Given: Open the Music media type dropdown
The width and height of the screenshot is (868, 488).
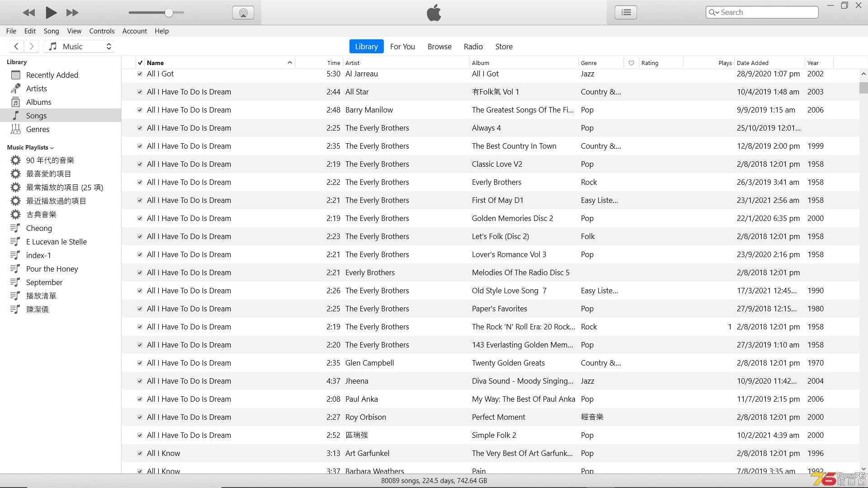Looking at the screenshot, I should click(79, 46).
